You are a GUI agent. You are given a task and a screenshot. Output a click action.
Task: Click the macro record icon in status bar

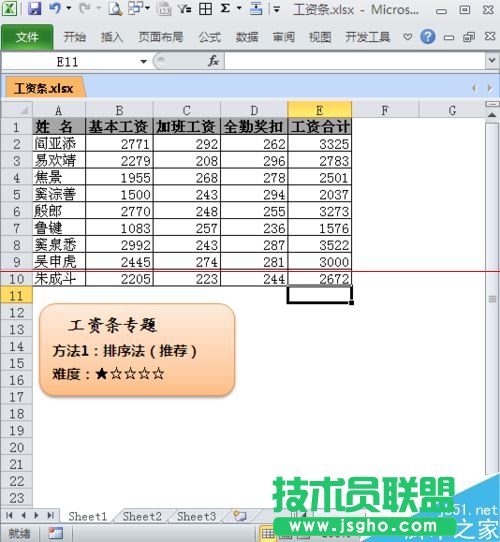coord(55,533)
